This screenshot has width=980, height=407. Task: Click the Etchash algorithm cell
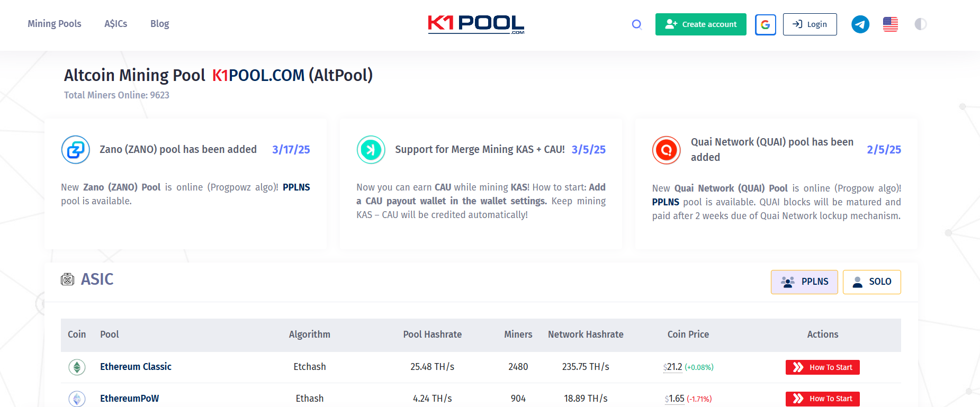(x=310, y=367)
